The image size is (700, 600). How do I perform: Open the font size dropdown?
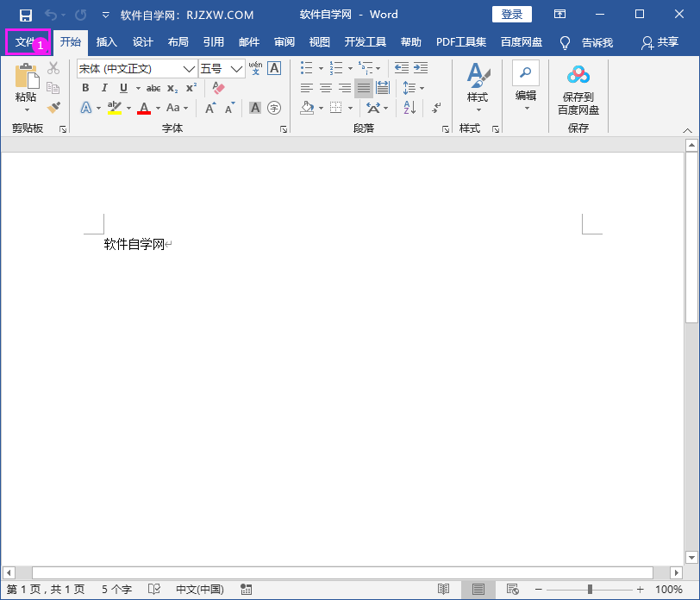[236, 68]
